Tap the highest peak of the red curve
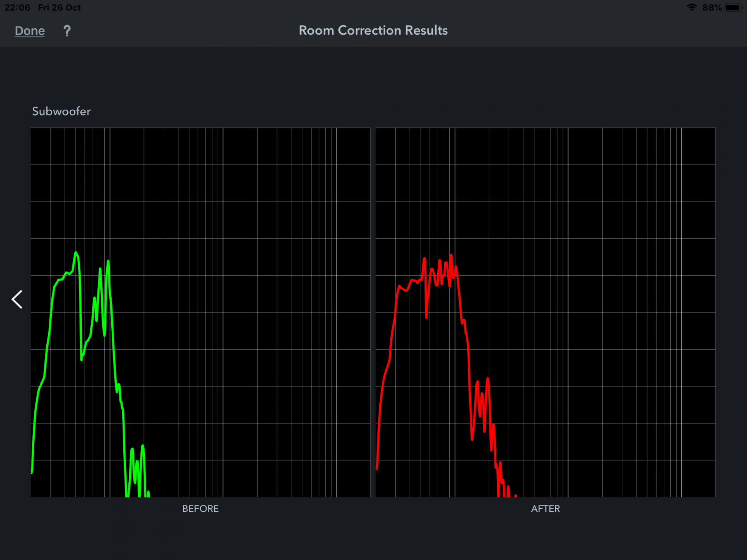Screen dimensions: 747x560 point(451,255)
